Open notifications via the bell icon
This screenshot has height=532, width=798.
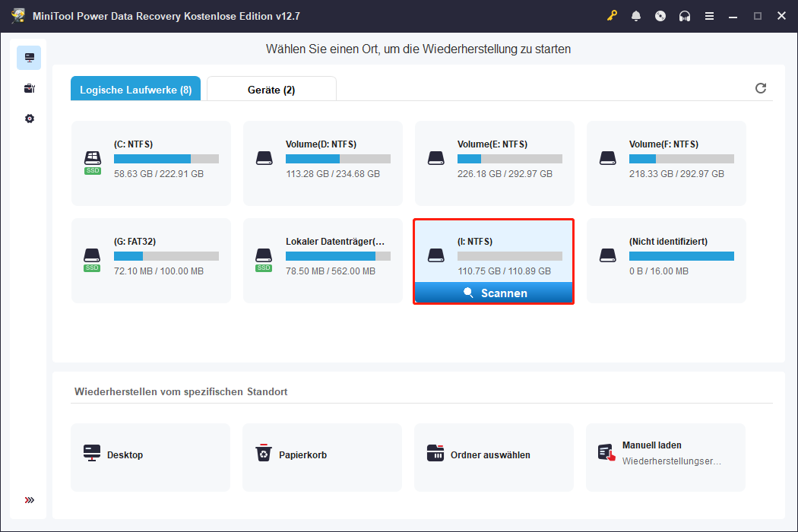[x=636, y=15]
